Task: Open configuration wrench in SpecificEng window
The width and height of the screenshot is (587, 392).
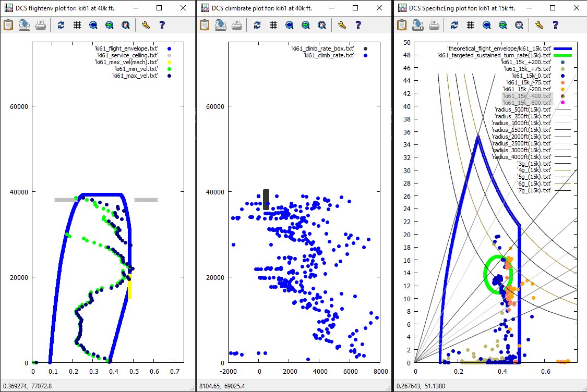Action: pyautogui.click(x=540, y=25)
